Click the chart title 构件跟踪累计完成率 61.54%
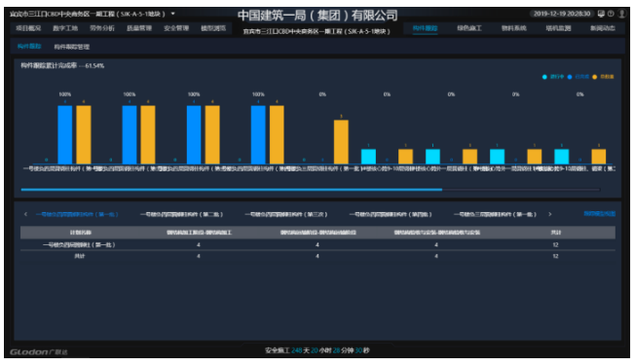Viewport: 634px width, 364px height. (x=62, y=65)
